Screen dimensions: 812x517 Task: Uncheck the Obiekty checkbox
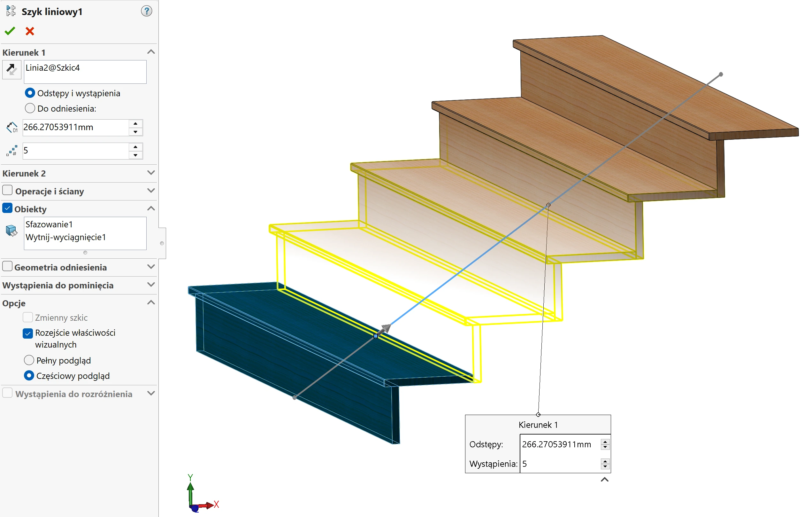click(x=7, y=208)
